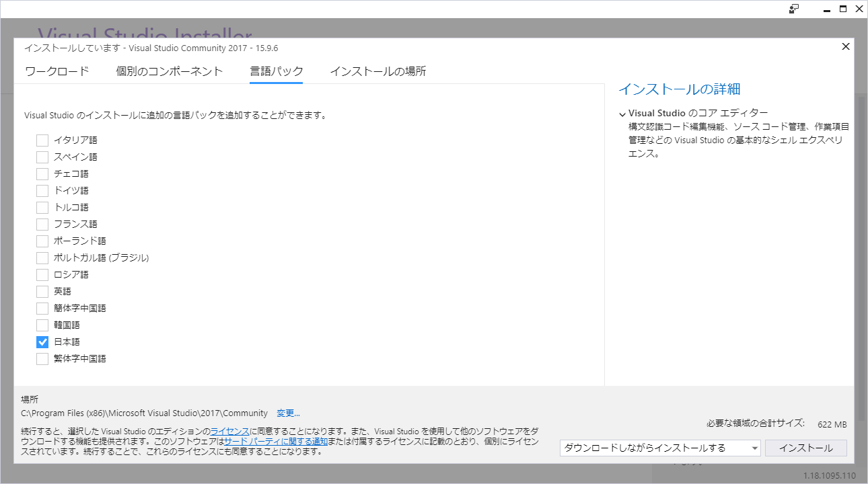Screen dimensions: 868x484
Task: Check the チェコ語 language pack
Action: pos(42,173)
